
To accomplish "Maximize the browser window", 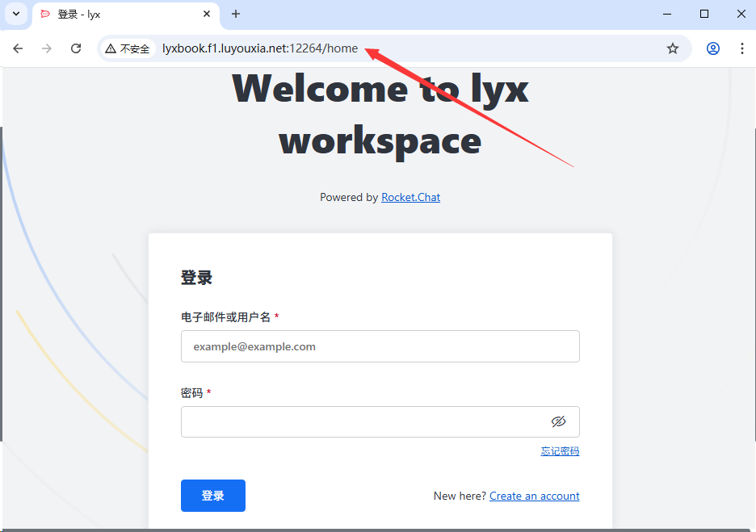I will [x=704, y=14].
